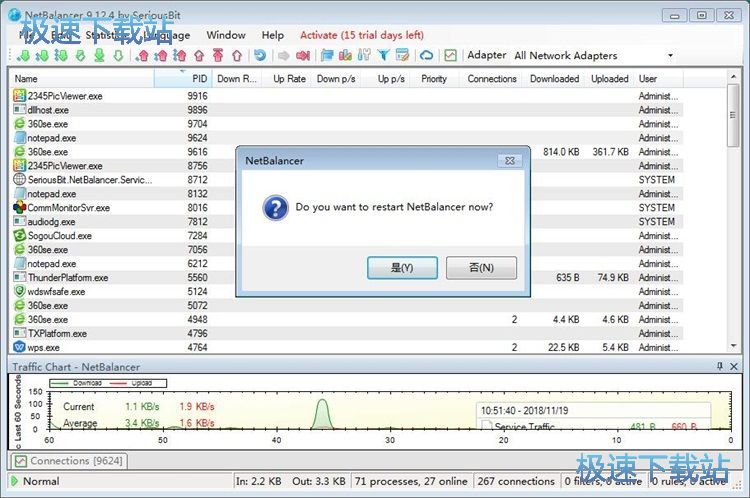
Task: Click outlined green download arrow icon
Action: pyautogui.click(x=118, y=55)
